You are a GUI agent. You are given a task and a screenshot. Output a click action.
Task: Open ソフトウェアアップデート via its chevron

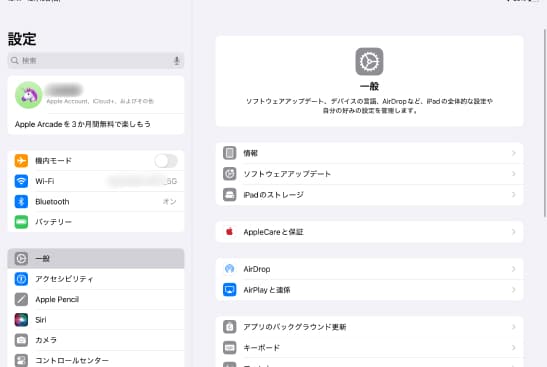(x=514, y=174)
